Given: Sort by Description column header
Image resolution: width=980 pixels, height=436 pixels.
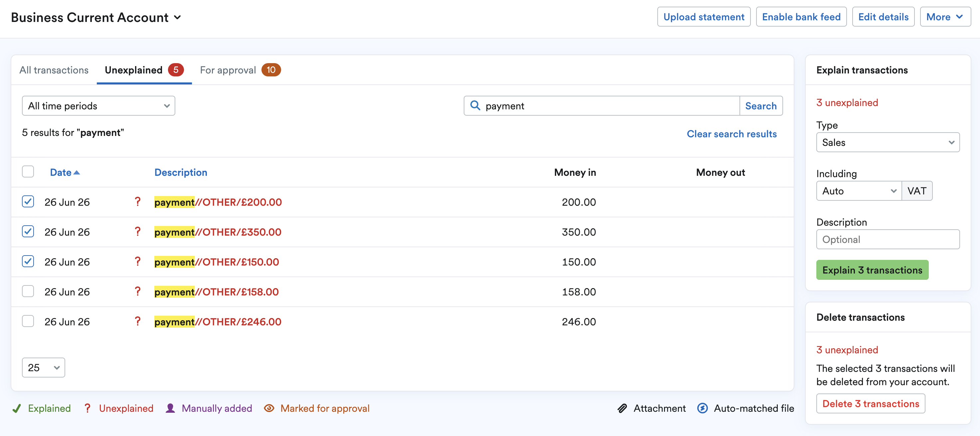Looking at the screenshot, I should coord(181,172).
